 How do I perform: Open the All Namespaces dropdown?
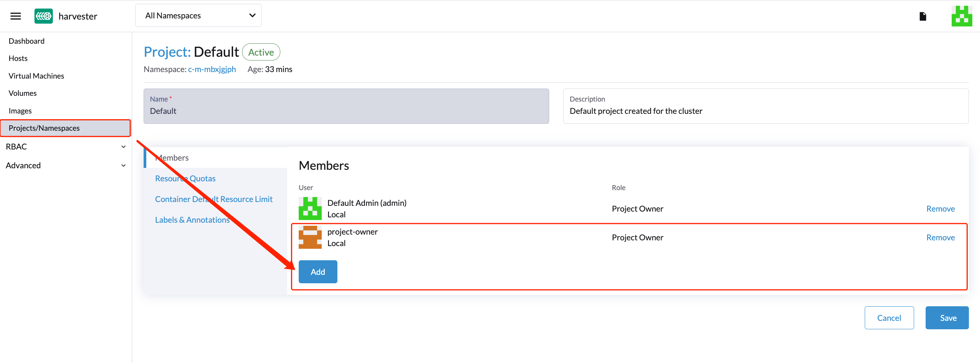coord(198,16)
